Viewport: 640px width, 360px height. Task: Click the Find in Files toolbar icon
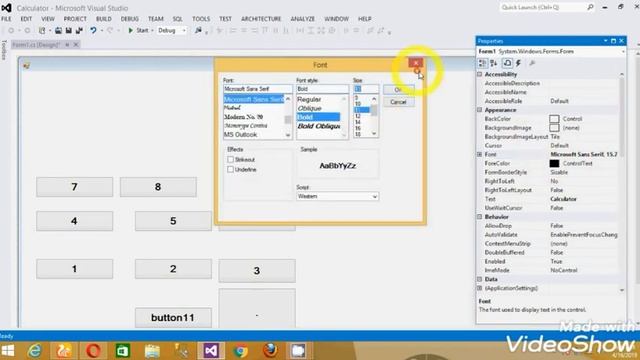point(198,30)
